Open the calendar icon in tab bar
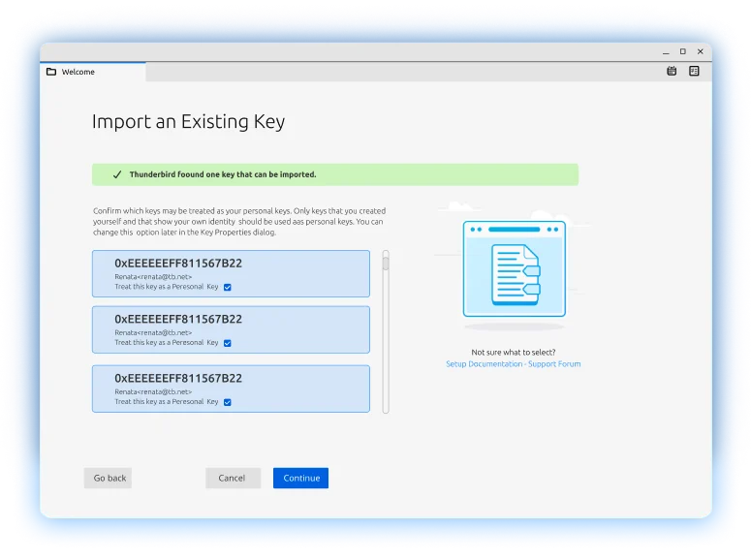751x560 pixels. click(x=672, y=72)
